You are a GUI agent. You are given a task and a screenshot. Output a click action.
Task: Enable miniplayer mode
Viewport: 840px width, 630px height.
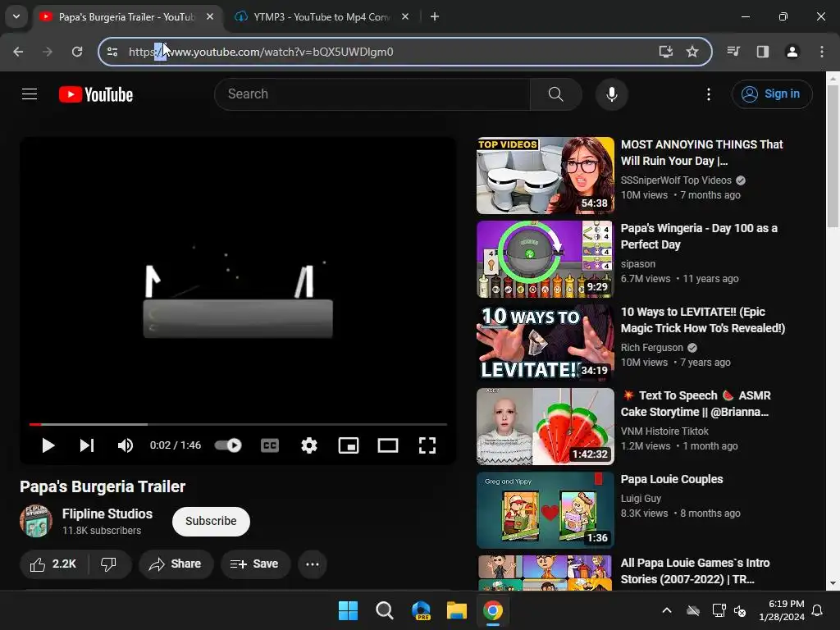(x=348, y=445)
